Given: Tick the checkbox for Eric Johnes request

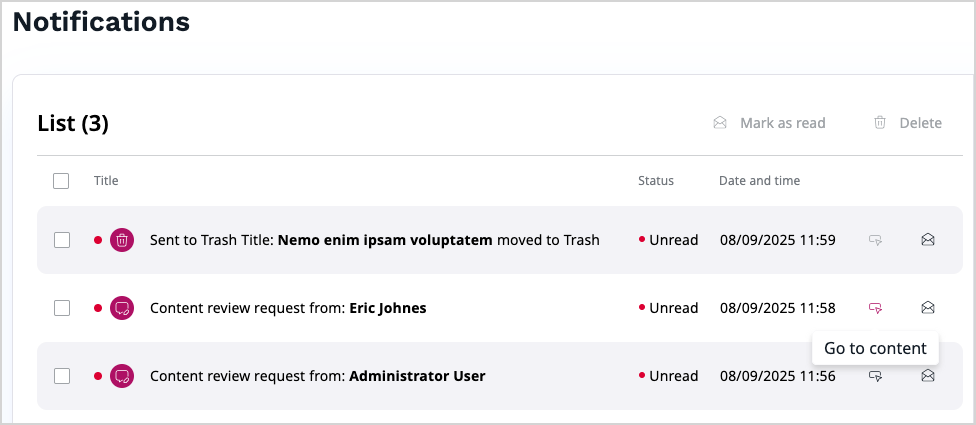Looking at the screenshot, I should (62, 308).
